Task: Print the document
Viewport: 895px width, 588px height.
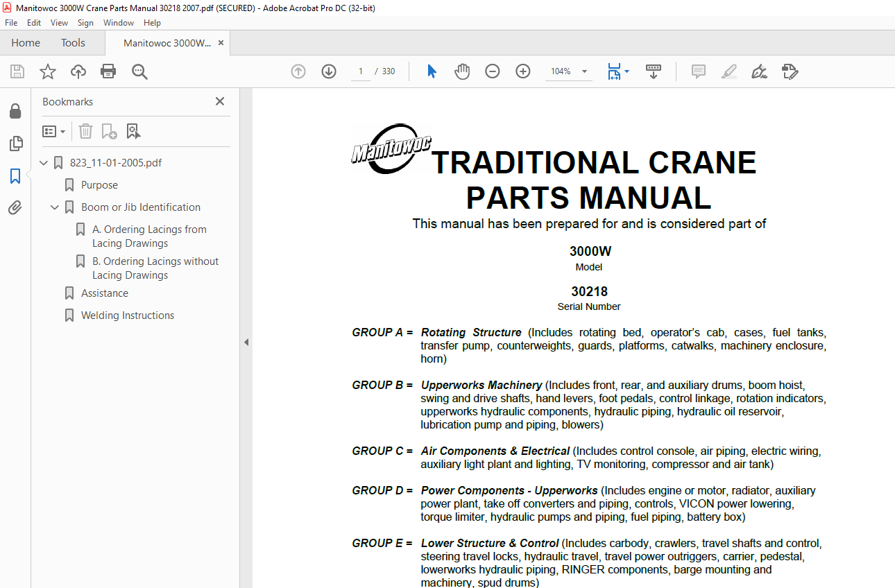Action: (108, 71)
